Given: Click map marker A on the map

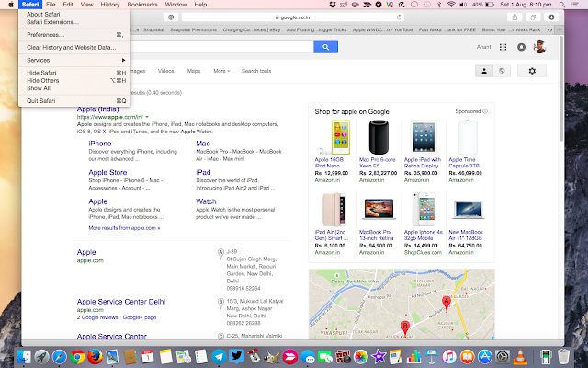Looking at the screenshot, I should pyautogui.click(x=446, y=304).
